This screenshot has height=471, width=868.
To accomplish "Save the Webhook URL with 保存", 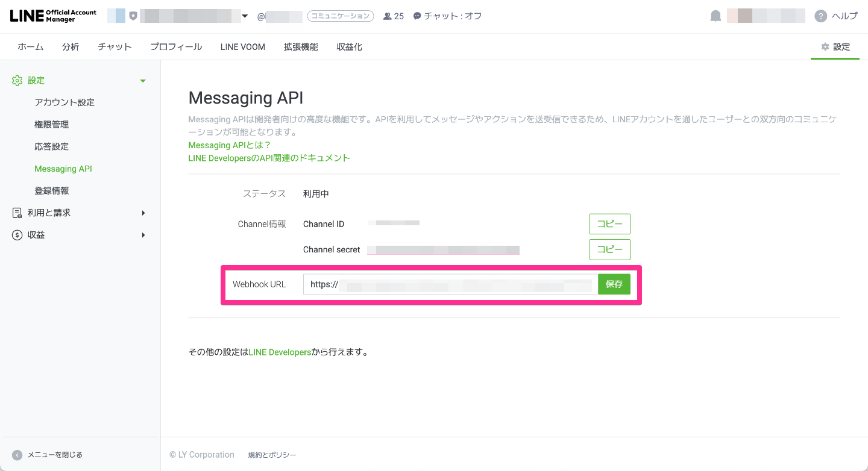I will click(x=614, y=284).
